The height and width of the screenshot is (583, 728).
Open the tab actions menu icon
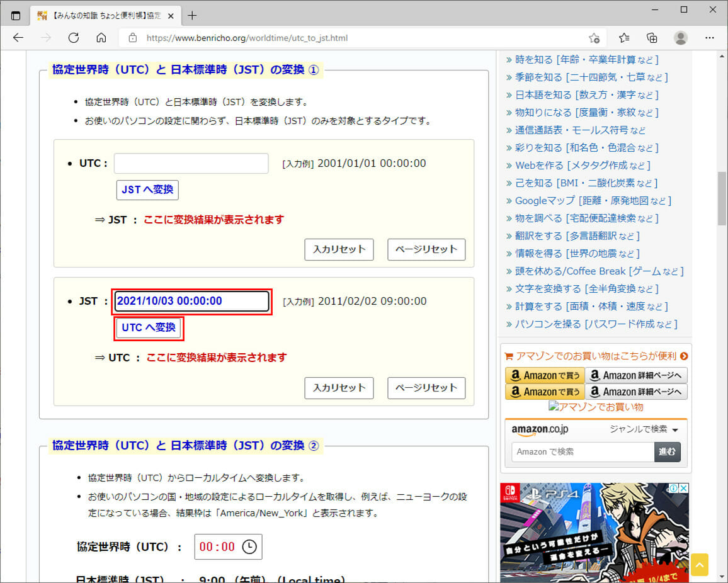16,16
